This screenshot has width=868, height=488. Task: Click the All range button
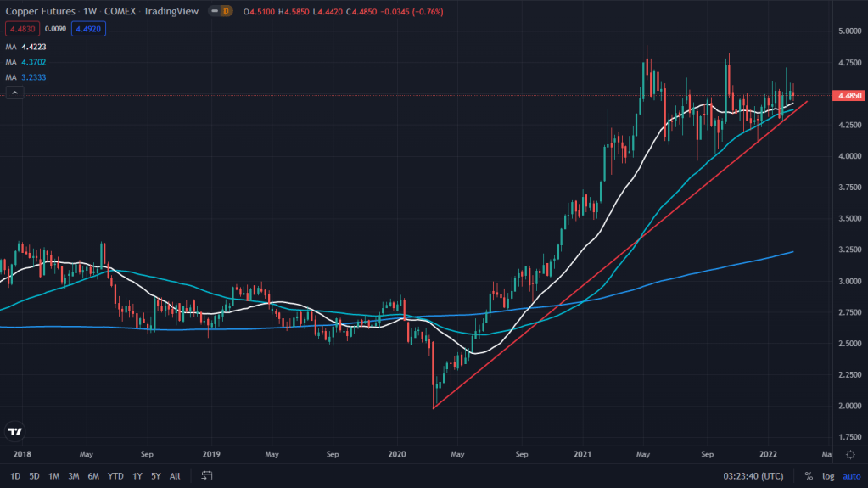tap(175, 476)
